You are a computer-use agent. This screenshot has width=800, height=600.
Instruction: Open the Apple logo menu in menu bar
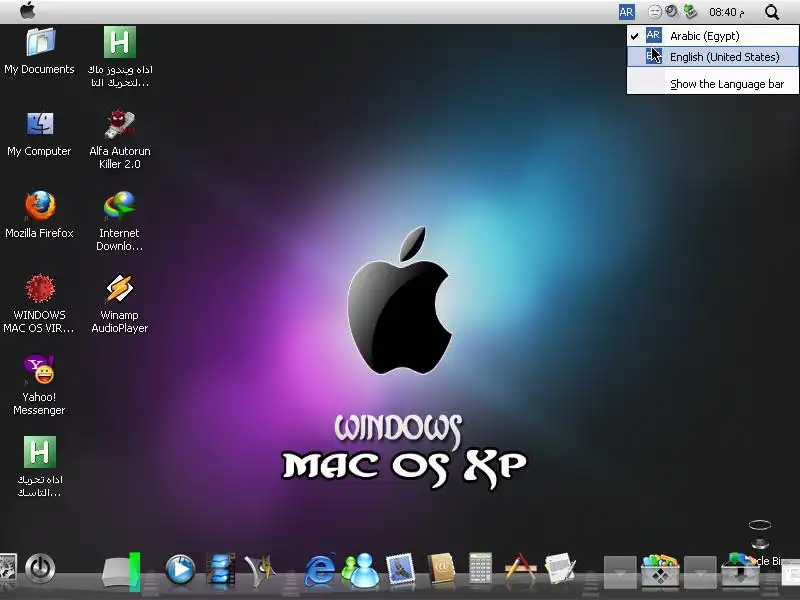pos(28,11)
